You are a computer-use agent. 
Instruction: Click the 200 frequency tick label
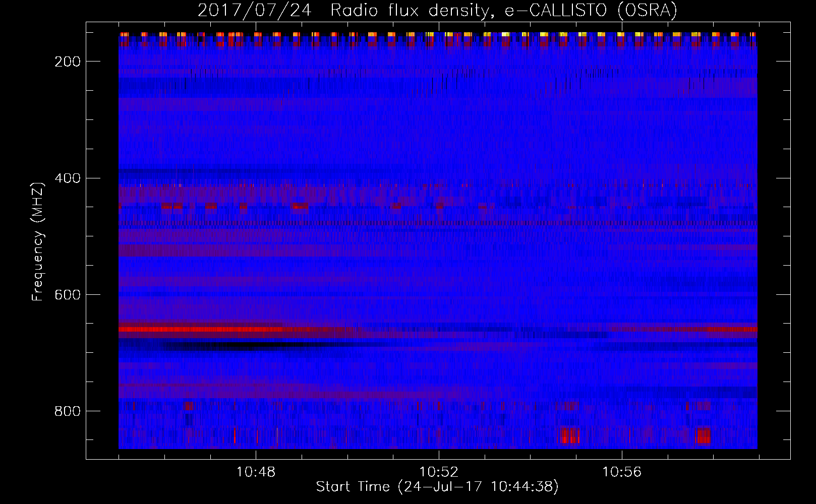(67, 61)
